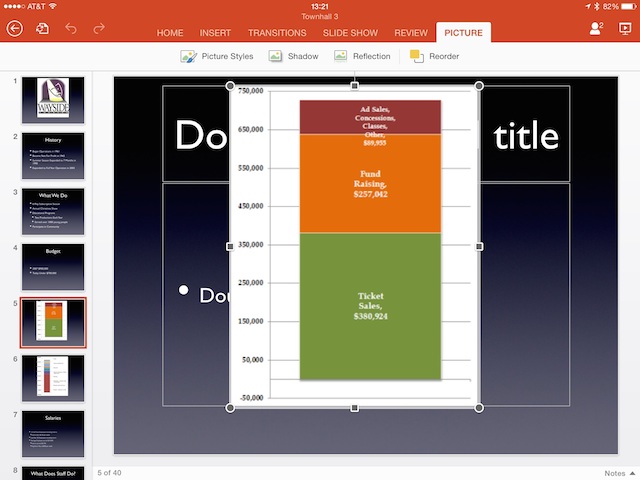Screen dimensions: 640x480
Task: Select the History slide thumbnail
Action: pyautogui.click(x=53, y=156)
